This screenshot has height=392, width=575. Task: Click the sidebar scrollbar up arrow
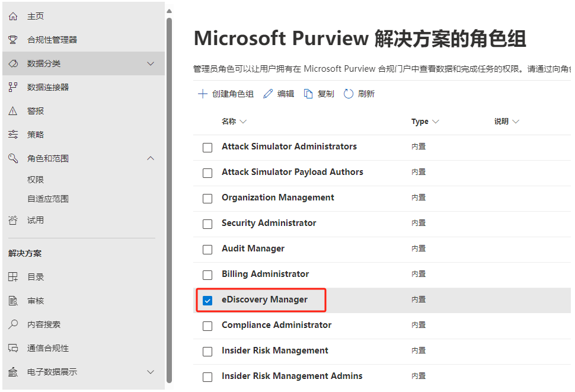(169, 11)
